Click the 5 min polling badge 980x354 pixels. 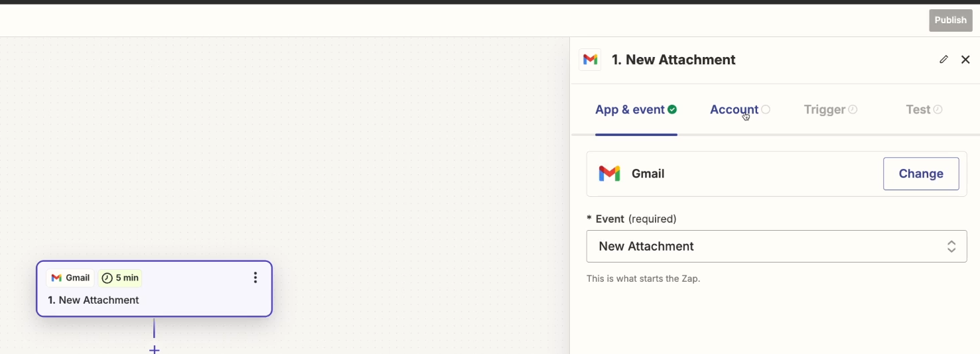(x=120, y=278)
